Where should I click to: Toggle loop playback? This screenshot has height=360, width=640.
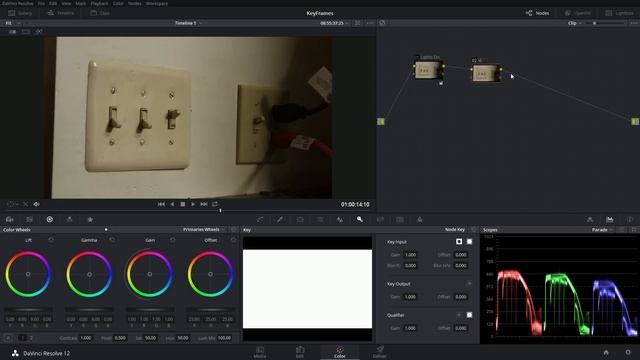(215, 204)
